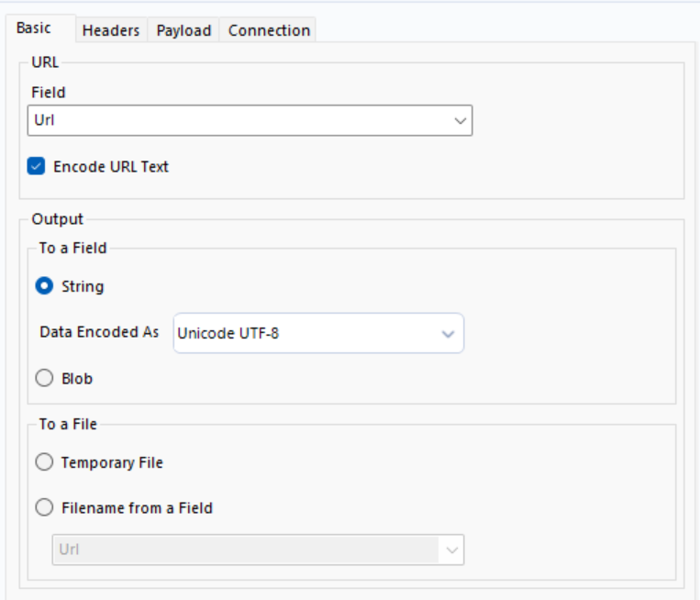Screen dimensions: 700x600
Task: Open the Data Encoded As dropdown arrow
Action: coord(448,333)
